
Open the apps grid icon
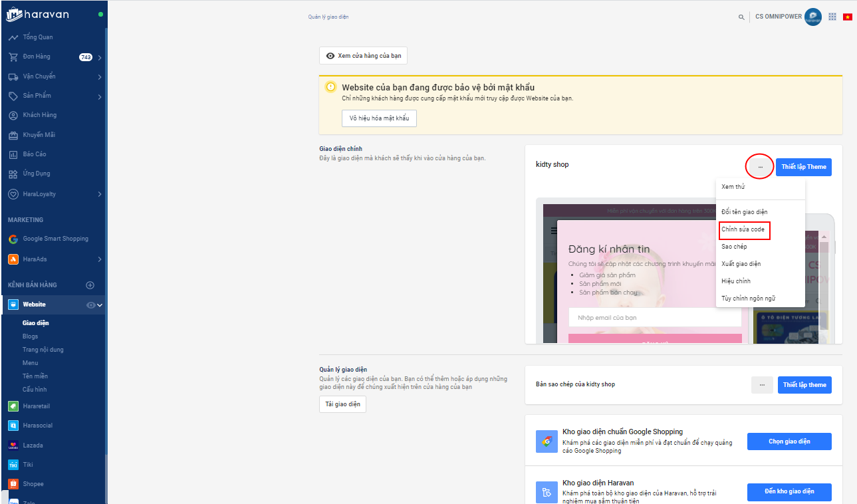[x=832, y=17]
